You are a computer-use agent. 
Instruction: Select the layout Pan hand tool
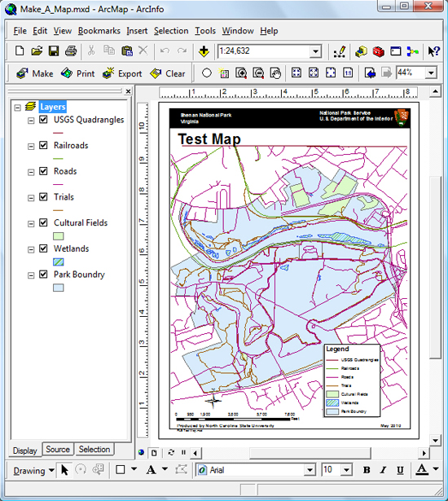pyautogui.click(x=275, y=73)
